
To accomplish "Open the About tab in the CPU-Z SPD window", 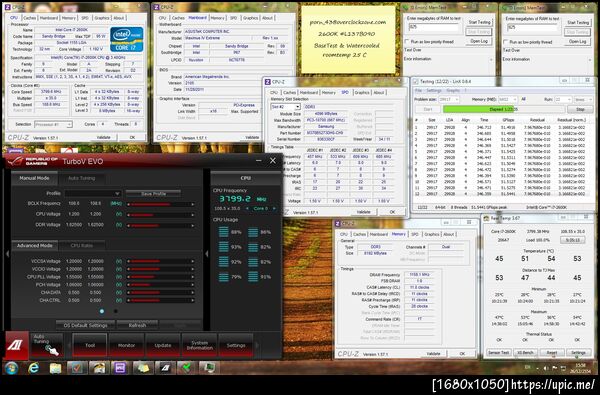I will (378, 93).
